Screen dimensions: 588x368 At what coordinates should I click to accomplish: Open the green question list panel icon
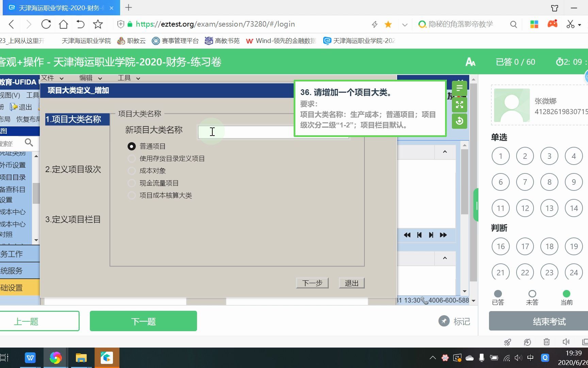pos(459,88)
